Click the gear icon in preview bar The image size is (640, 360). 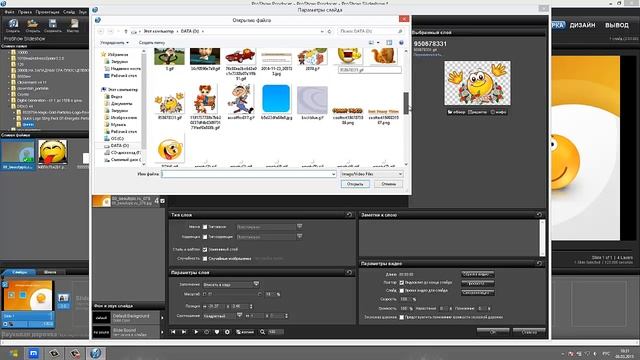click(x=227, y=332)
